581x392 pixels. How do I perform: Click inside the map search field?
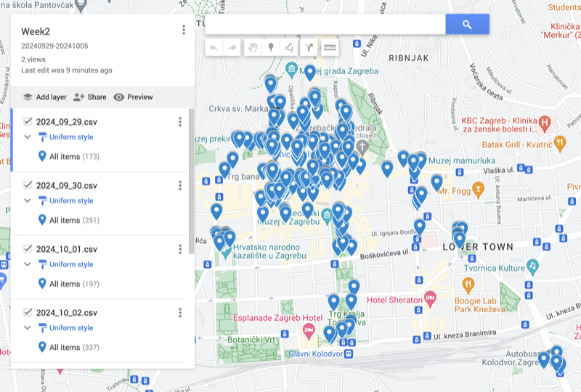coord(325,25)
